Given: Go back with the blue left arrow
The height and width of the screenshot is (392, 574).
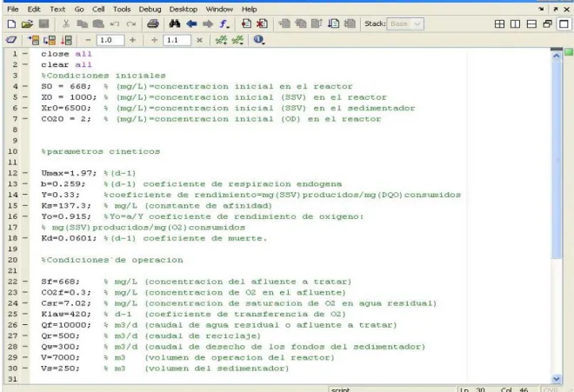Looking at the screenshot, I should 191,24.
